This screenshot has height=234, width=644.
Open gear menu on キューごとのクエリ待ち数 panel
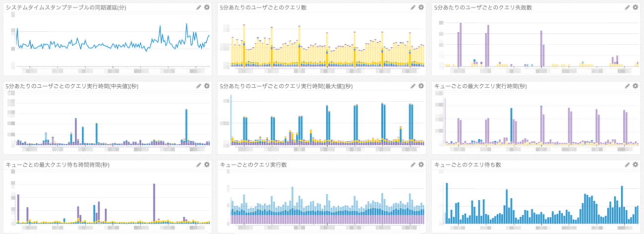coord(635,164)
